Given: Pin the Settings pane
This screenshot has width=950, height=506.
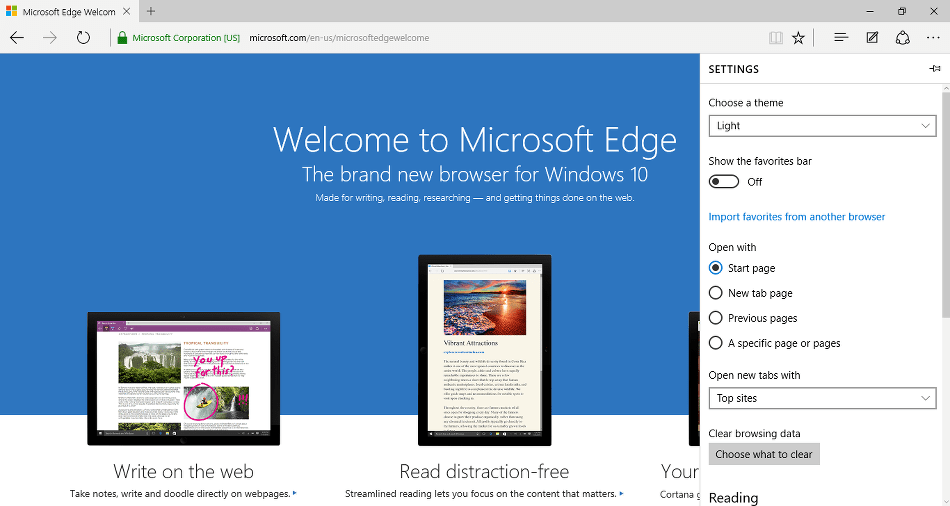Looking at the screenshot, I should tap(934, 69).
